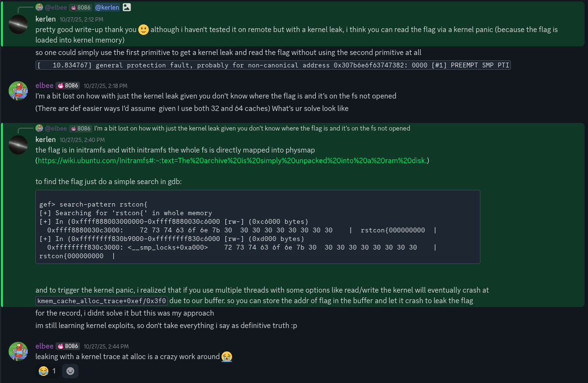Jump to replied message "I'm a bit lost" preview
The height and width of the screenshot is (383, 588).
pos(252,128)
